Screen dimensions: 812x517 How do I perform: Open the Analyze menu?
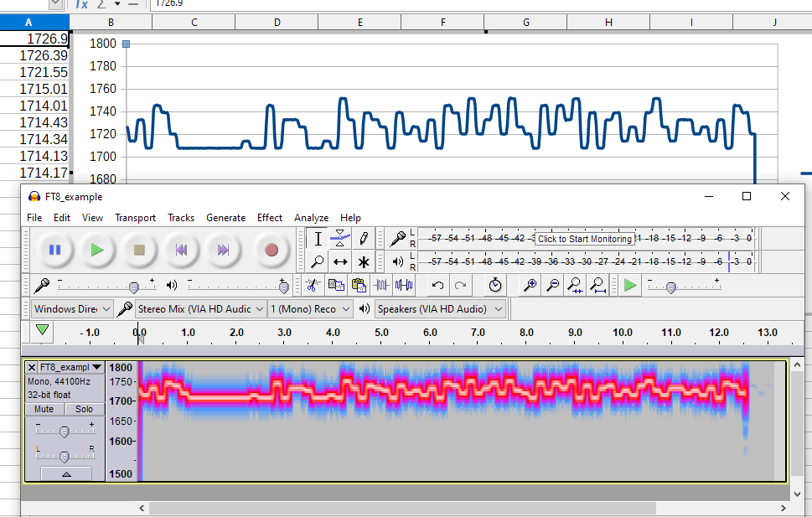click(x=311, y=218)
